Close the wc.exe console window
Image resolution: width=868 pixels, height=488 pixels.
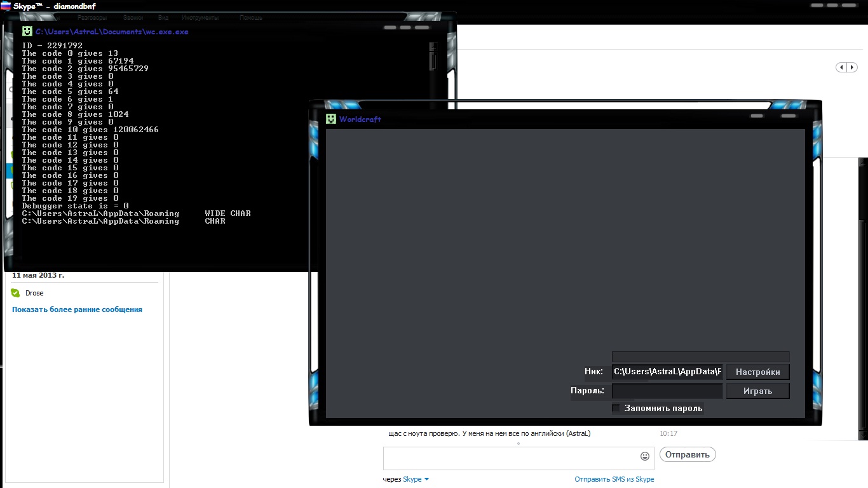422,28
